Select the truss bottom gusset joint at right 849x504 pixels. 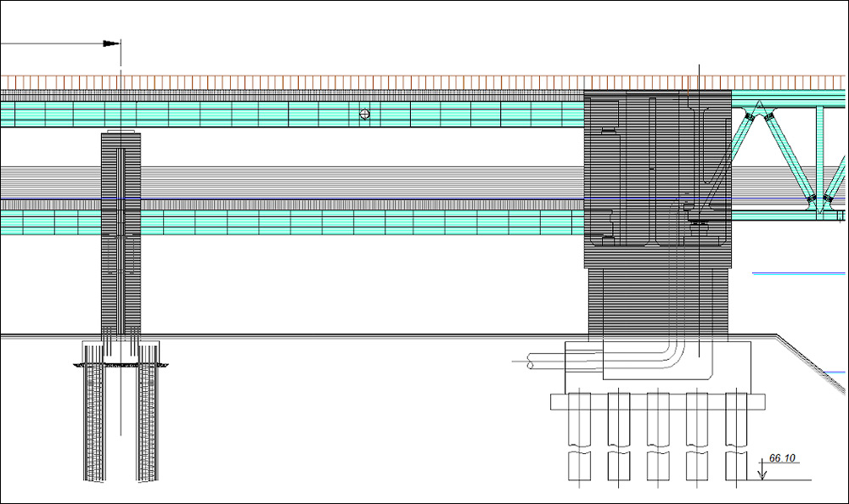pyautogui.click(x=816, y=201)
